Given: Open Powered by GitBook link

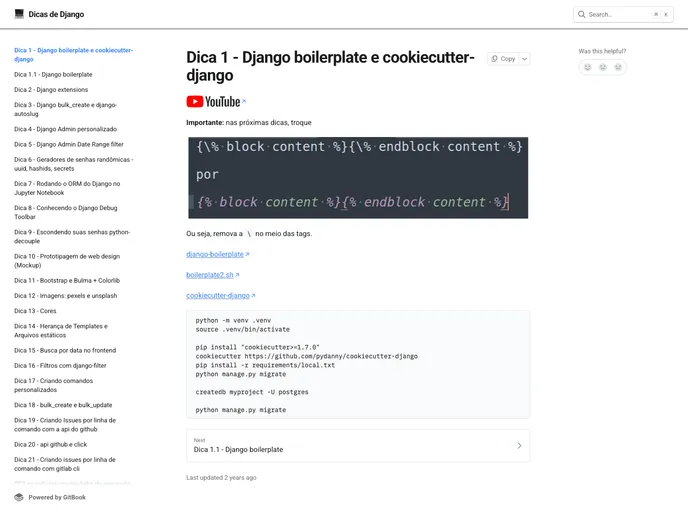Looking at the screenshot, I should click(50, 497).
